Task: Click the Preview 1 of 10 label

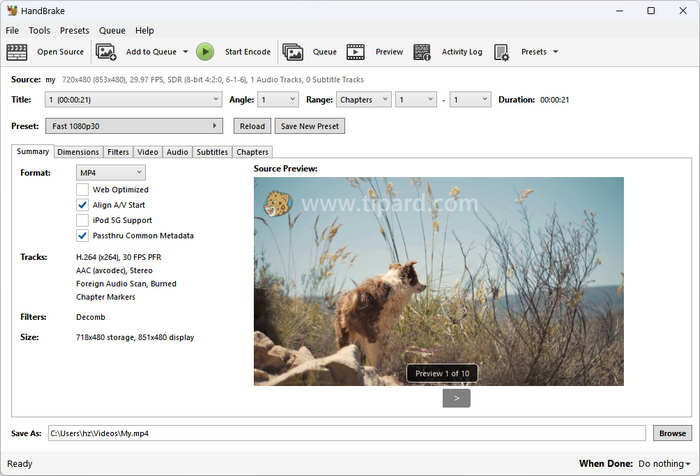Action: [442, 373]
